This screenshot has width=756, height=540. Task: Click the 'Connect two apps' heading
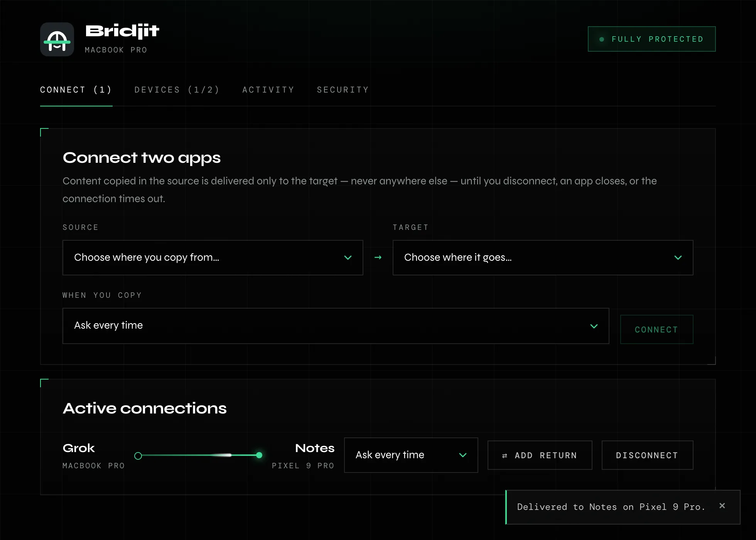[x=142, y=158]
